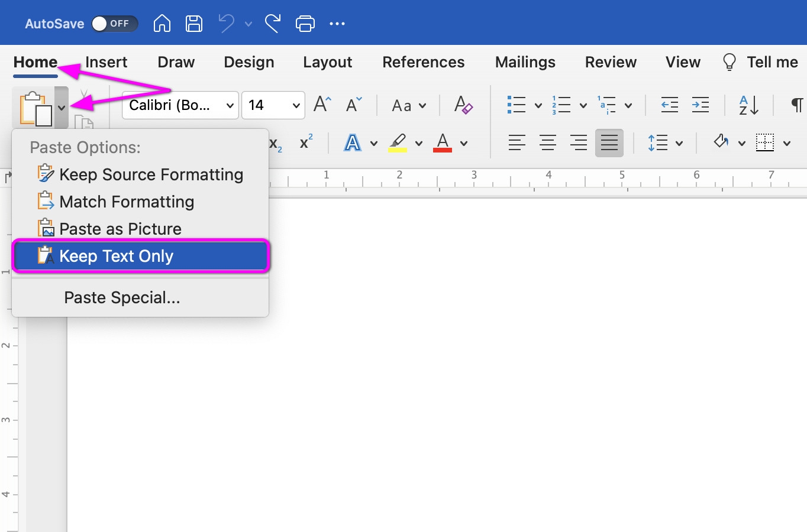Apply the bulleted list icon

(x=517, y=105)
